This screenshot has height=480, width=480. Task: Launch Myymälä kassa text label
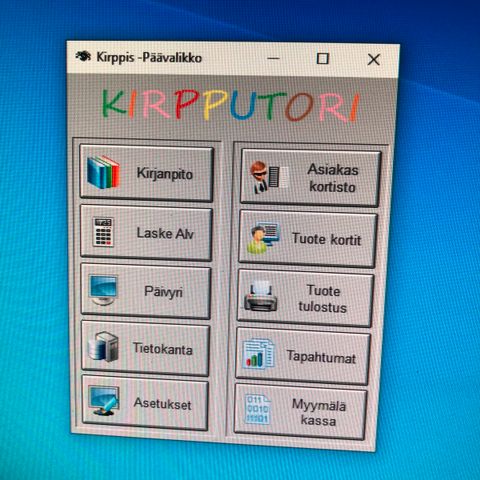pyautogui.click(x=319, y=413)
